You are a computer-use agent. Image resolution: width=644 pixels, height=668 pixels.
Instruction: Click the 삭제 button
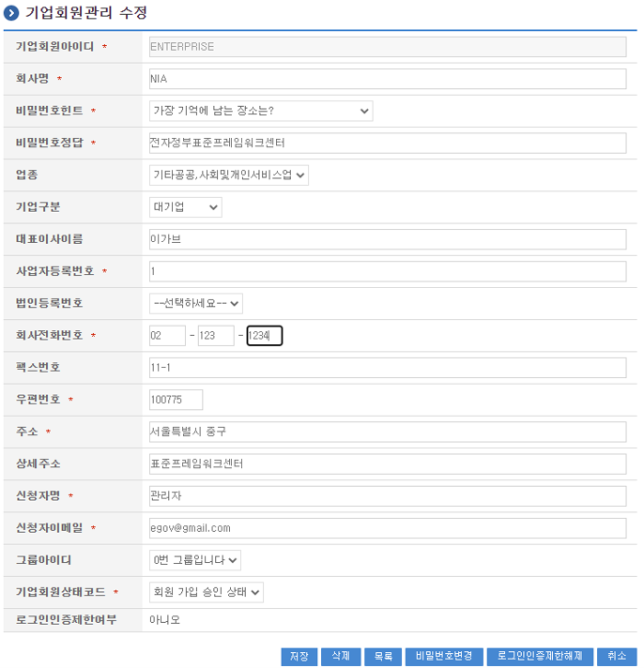coord(340,657)
